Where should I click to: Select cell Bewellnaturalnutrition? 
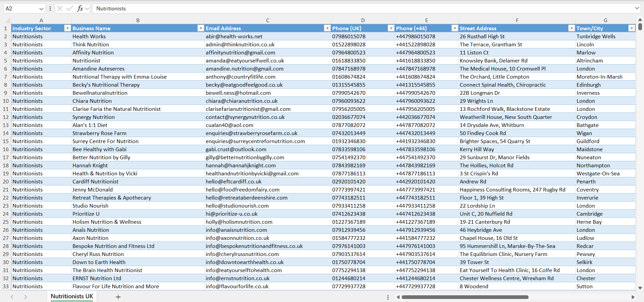click(x=138, y=93)
